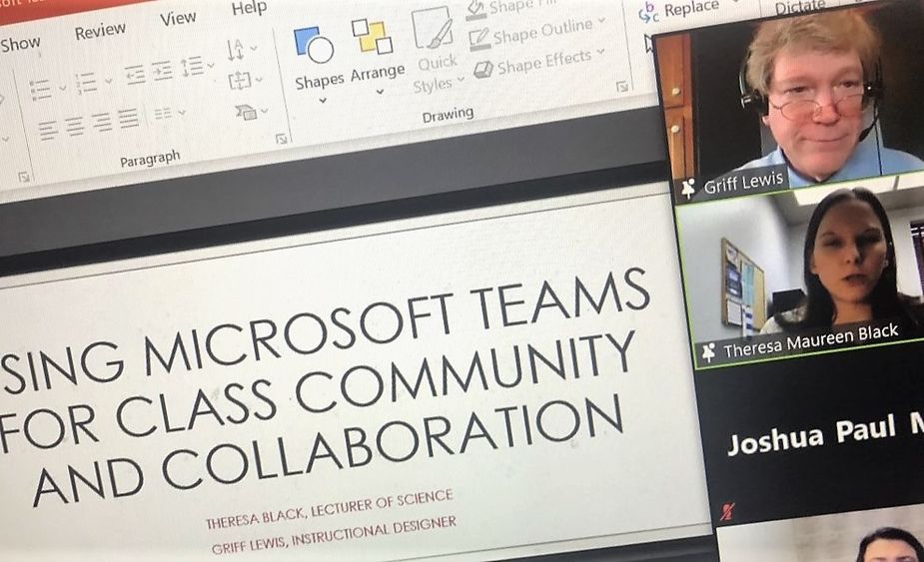Click the Shapes button label
Image resolution: width=924 pixels, height=562 pixels.
pyautogui.click(x=320, y=81)
